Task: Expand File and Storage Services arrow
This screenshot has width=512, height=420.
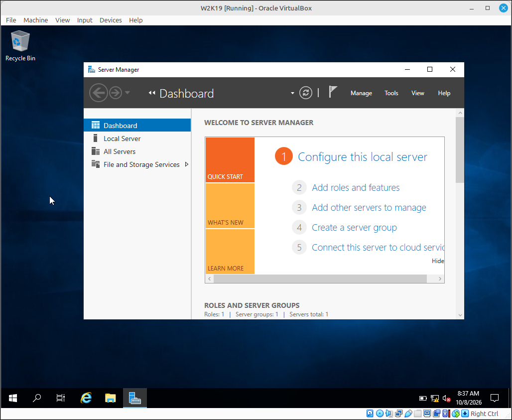Action: [x=187, y=164]
